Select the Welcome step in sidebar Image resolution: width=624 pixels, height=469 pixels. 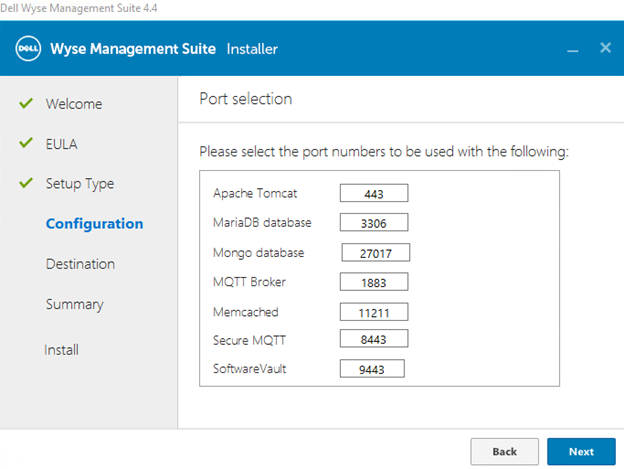pos(73,104)
